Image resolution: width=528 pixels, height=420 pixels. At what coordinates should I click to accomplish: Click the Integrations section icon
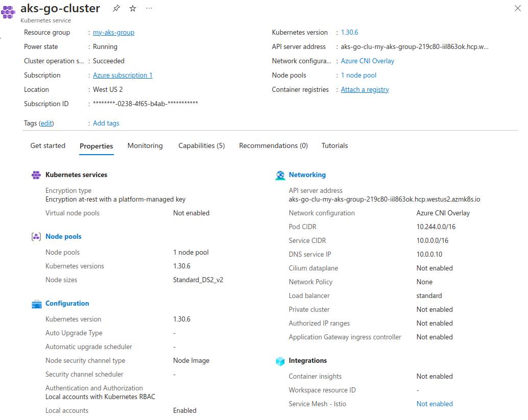coord(280,360)
